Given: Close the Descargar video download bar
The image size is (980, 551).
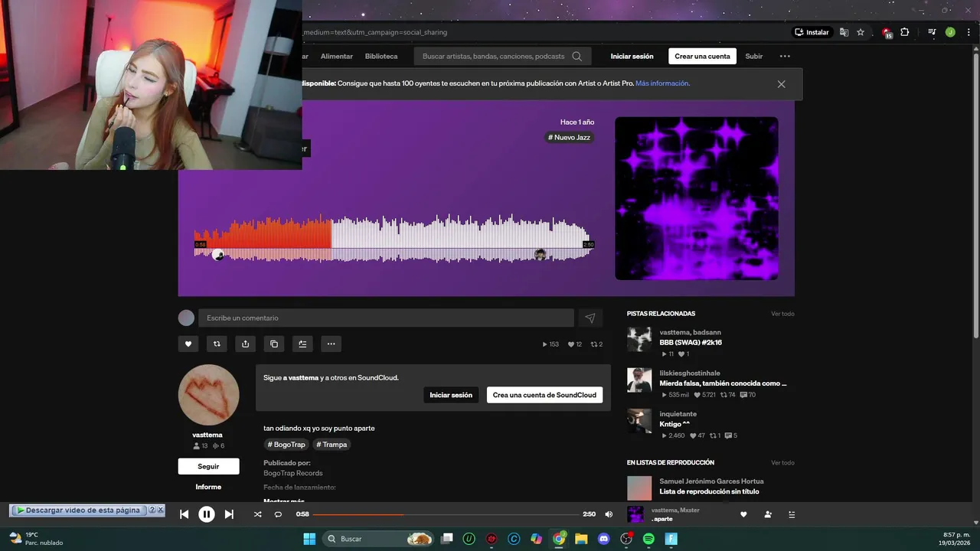Looking at the screenshot, I should tap(160, 510).
